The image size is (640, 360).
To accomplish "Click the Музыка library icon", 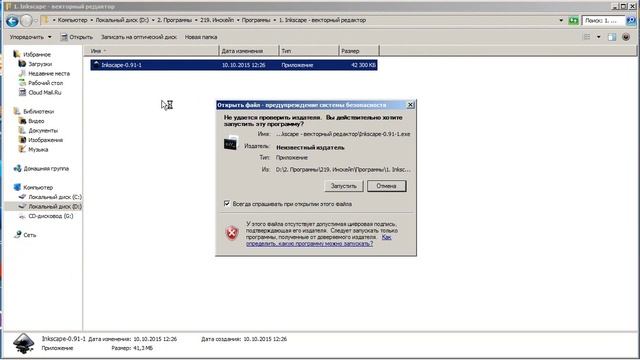I will click(22, 150).
